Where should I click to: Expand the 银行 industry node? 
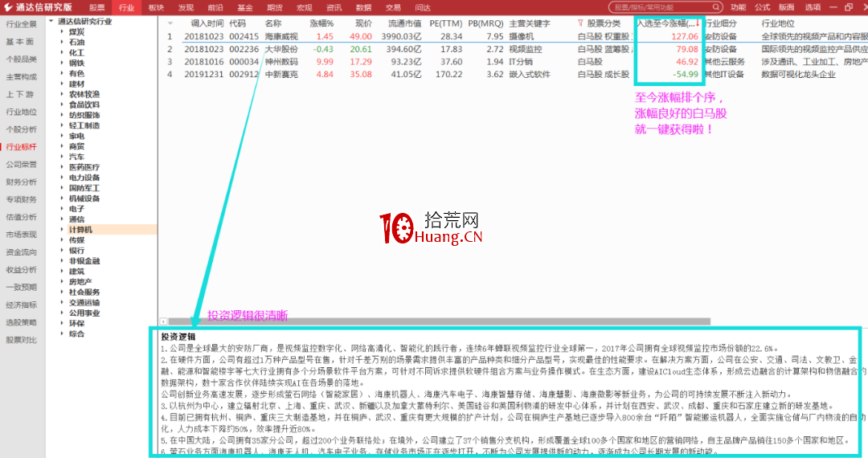coord(62,251)
